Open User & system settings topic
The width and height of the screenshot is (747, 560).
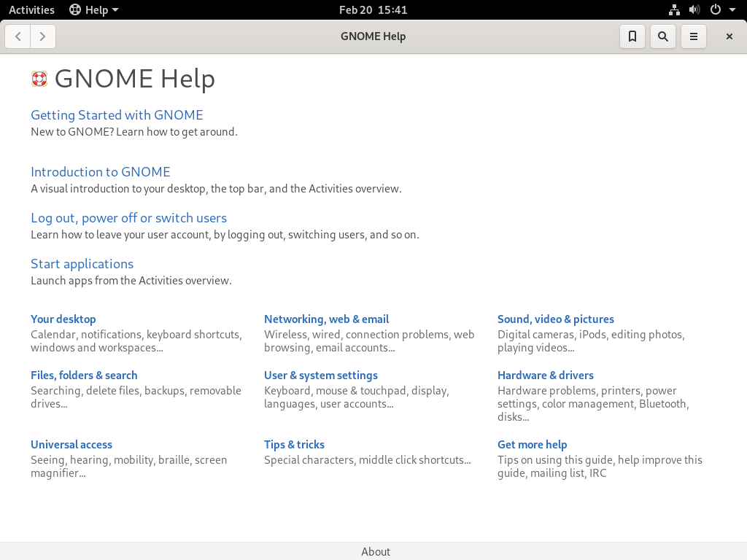coord(321,376)
